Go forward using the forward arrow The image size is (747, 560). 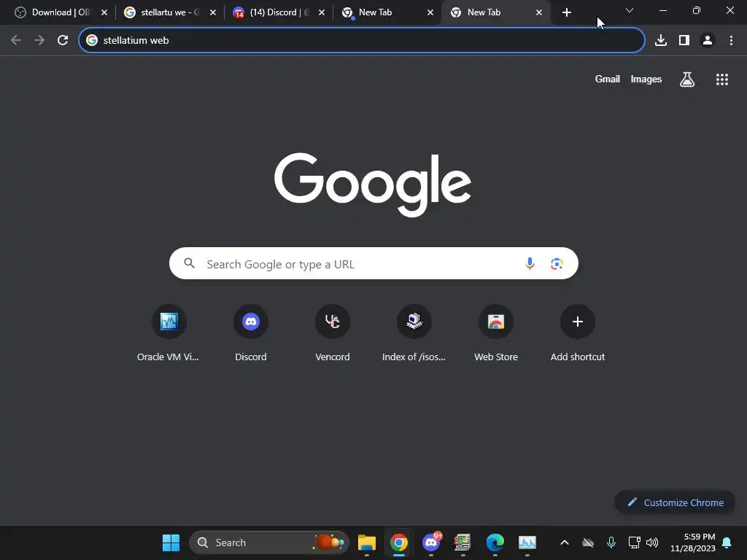coord(39,41)
